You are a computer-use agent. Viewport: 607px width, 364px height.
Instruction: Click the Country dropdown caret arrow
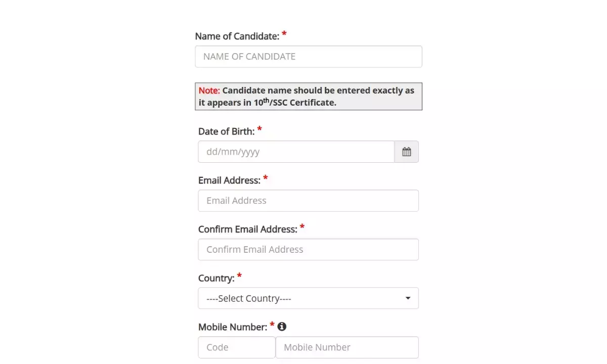(408, 298)
